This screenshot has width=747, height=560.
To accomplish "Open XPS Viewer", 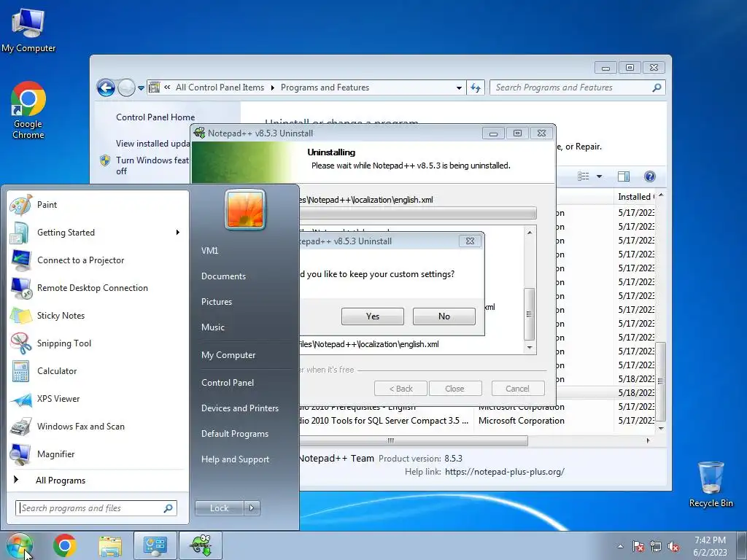I will coord(97,399).
